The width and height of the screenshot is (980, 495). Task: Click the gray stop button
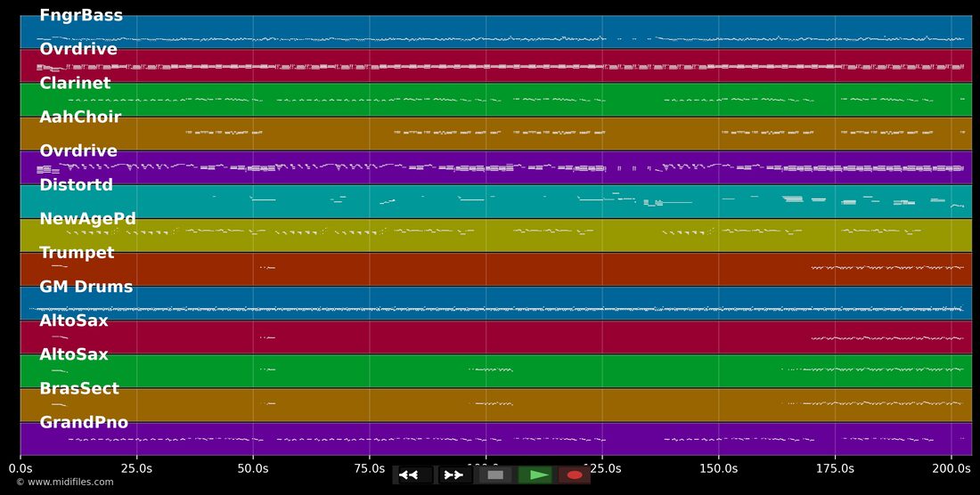(495, 475)
